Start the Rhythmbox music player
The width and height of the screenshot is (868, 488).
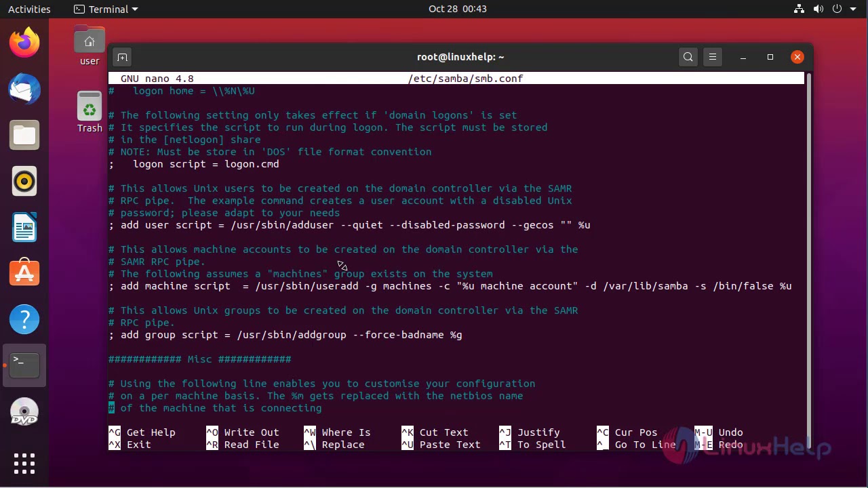click(x=24, y=181)
